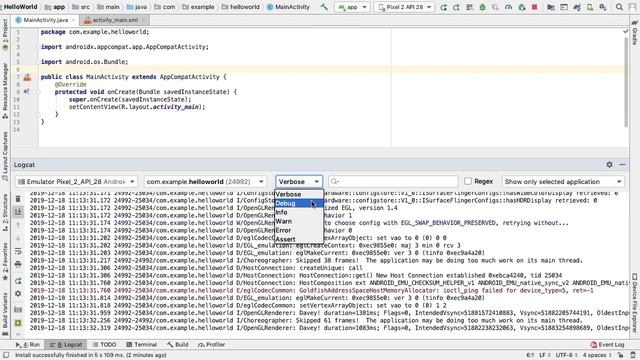Click the Profile app gauge icon
The height and width of the screenshot is (360, 640).
(508, 7)
